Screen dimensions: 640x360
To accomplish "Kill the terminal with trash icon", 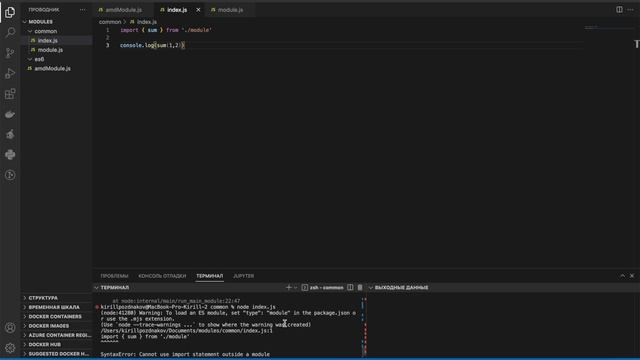I will [360, 287].
